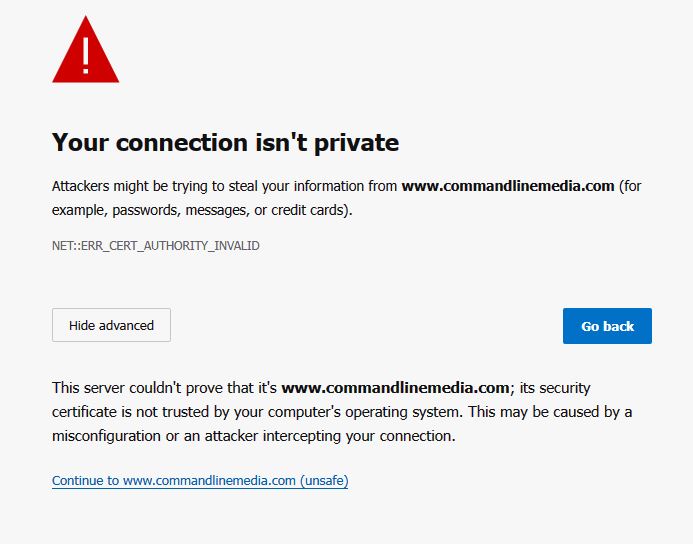Click the NET::ERR_CERT_AUTHORITY_INVALID error code
Screen dimensions: 693x544
click(155, 245)
